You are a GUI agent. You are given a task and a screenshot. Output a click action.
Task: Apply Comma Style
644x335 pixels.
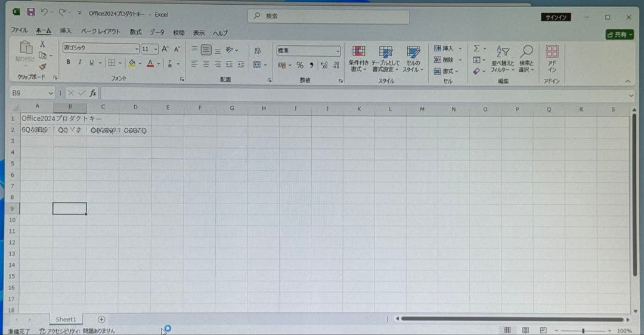312,65
